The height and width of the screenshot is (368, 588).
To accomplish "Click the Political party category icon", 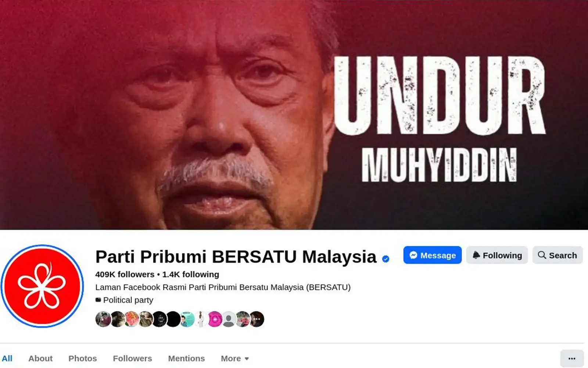I will tap(98, 300).
